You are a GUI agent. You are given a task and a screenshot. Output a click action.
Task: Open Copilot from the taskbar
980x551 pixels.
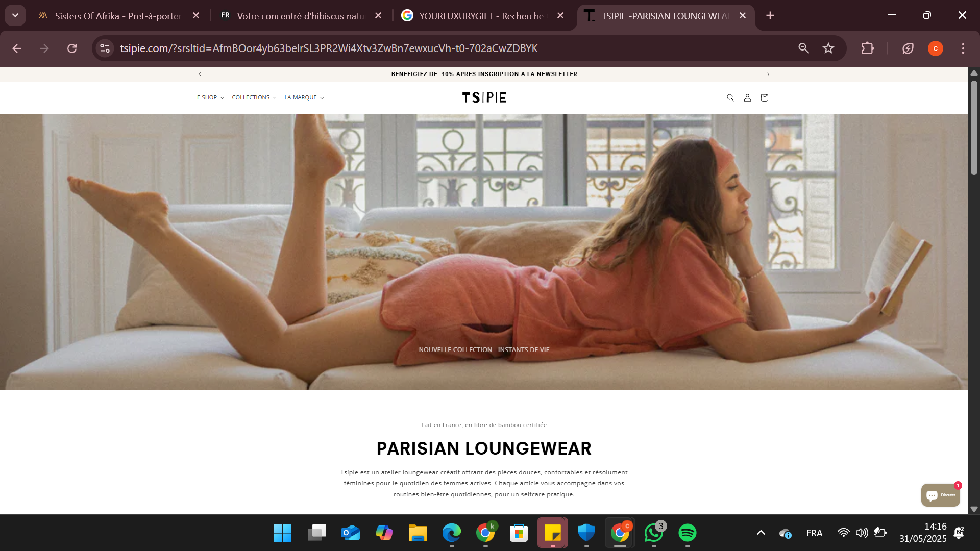coord(384,533)
